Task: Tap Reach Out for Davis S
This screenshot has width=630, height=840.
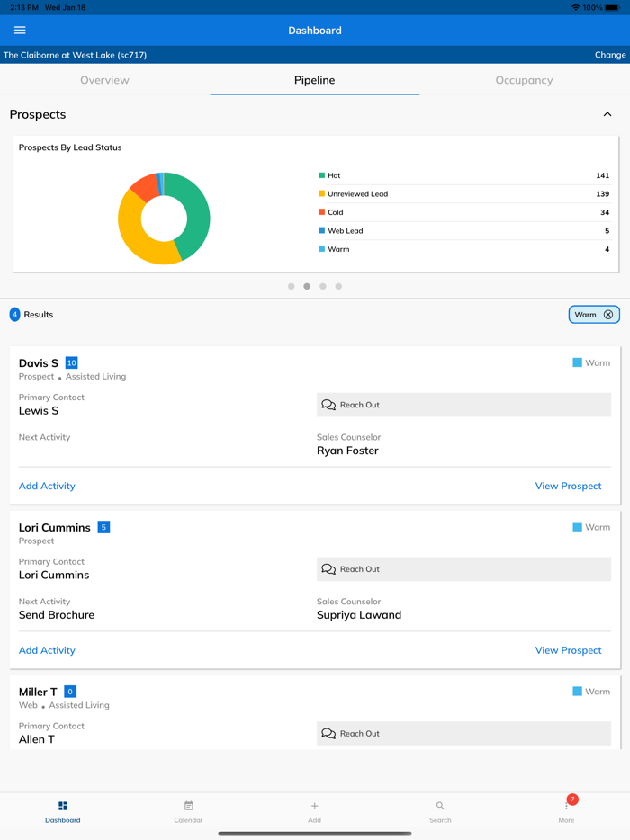Action: point(464,405)
